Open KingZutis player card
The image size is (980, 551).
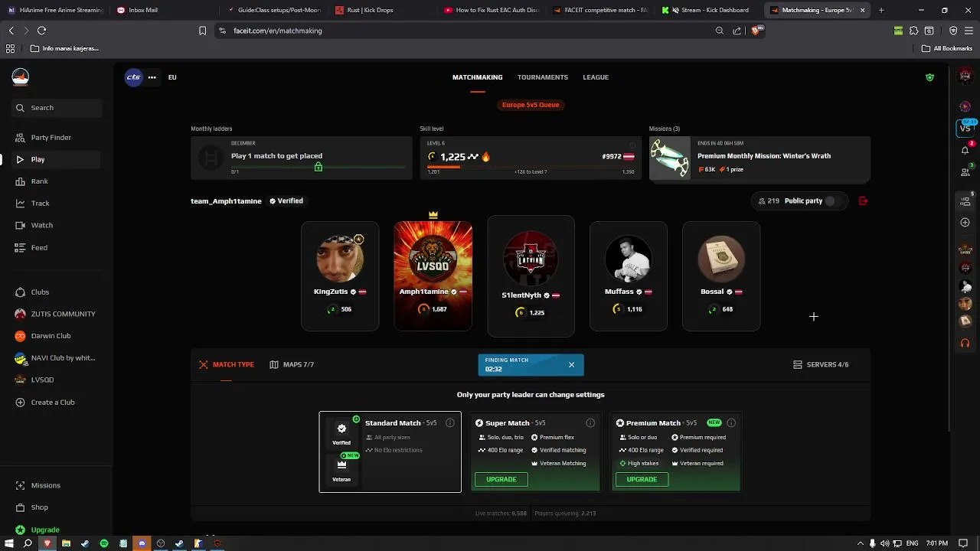[340, 276]
